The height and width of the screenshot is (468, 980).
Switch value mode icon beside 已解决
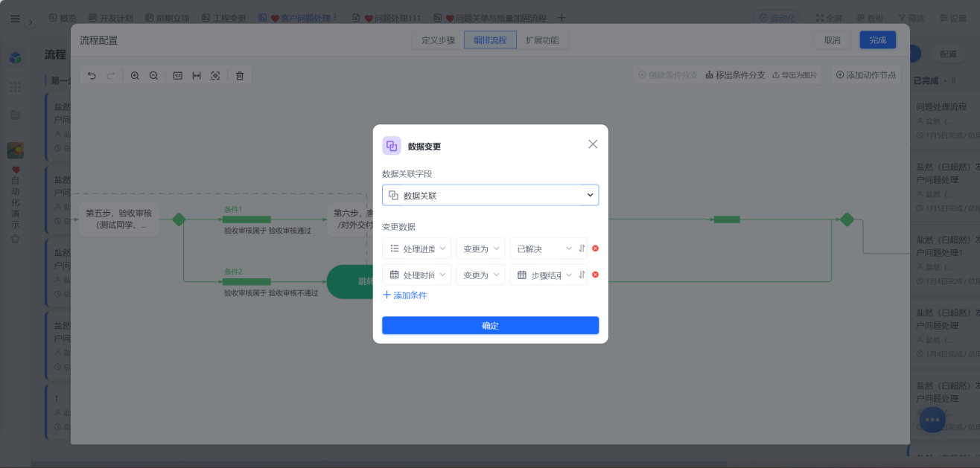582,249
